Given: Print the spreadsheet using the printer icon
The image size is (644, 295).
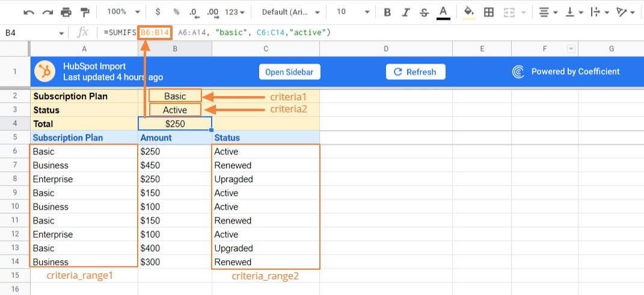Looking at the screenshot, I should click(66, 12).
